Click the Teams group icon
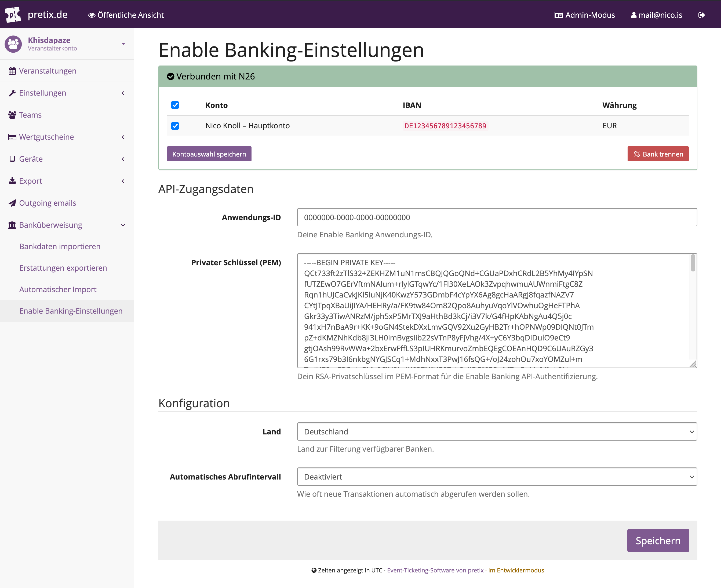 pos(12,115)
